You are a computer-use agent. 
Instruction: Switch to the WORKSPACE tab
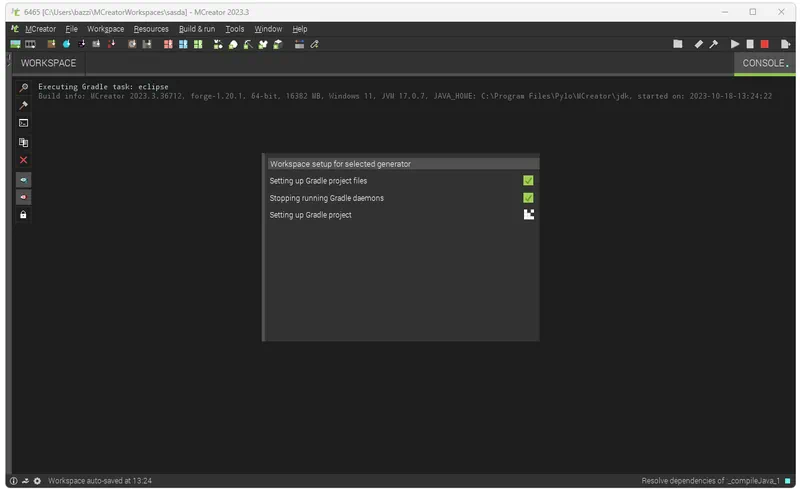tap(48, 63)
